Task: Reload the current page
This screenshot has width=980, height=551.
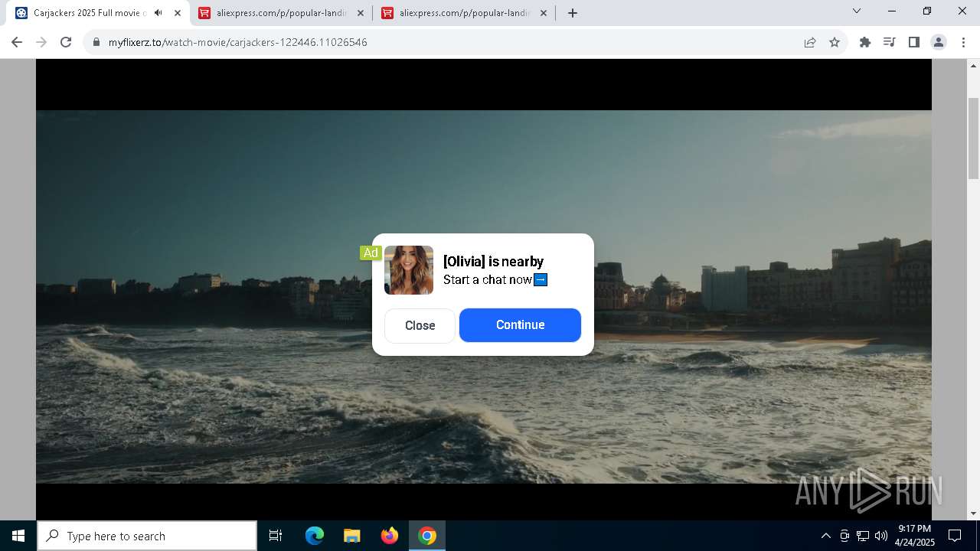Action: click(x=66, y=42)
